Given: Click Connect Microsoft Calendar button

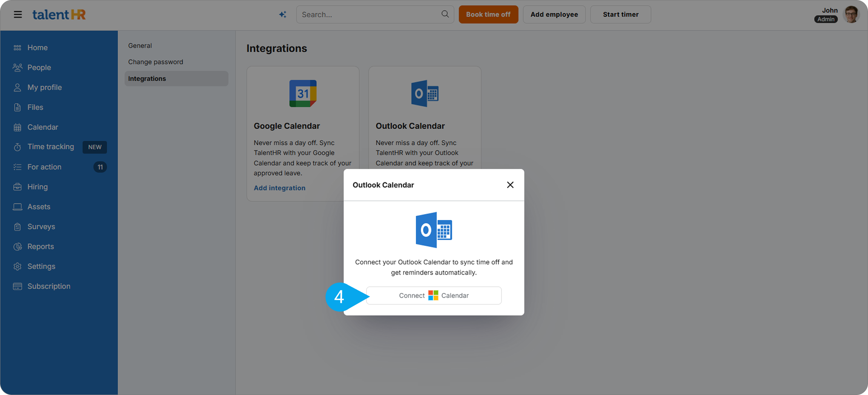Looking at the screenshot, I should [434, 295].
